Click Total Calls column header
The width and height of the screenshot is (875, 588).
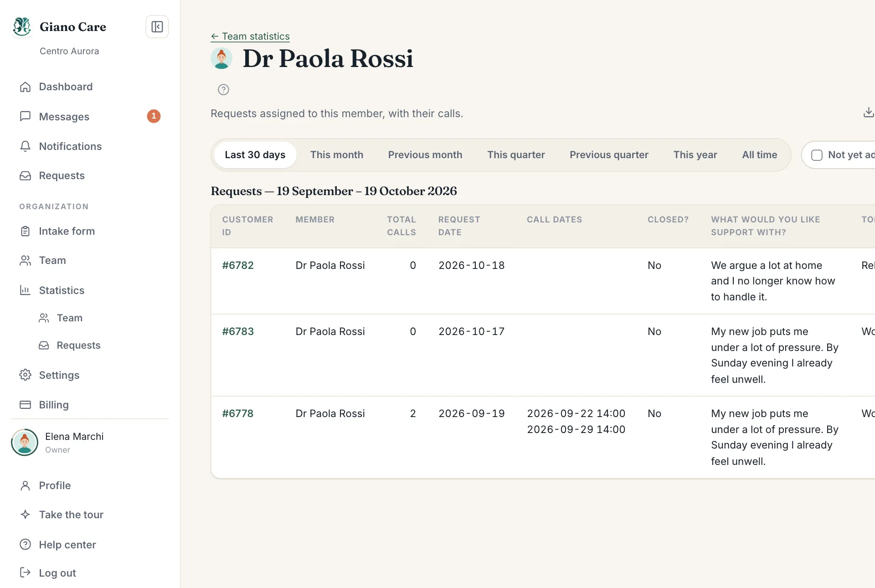click(x=401, y=226)
